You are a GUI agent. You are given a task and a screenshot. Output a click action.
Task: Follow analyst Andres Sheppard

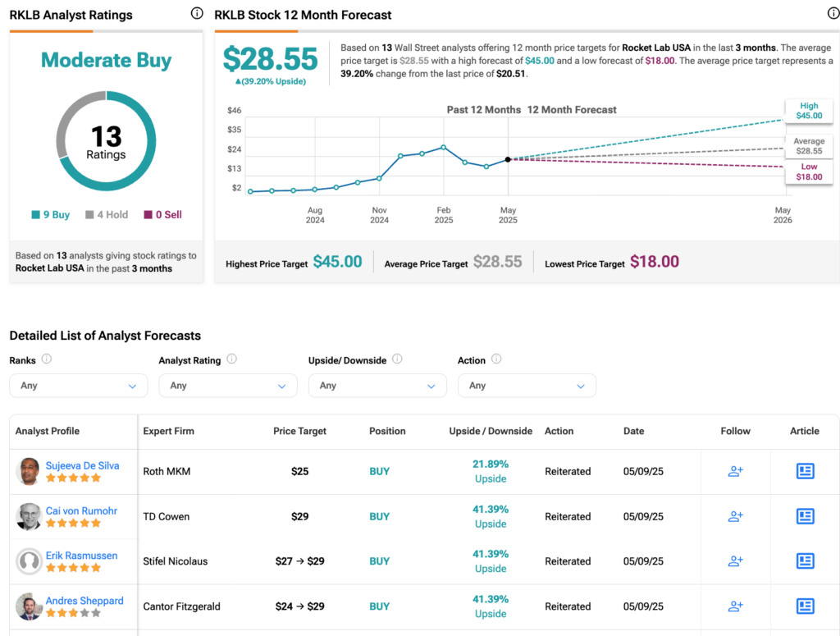coord(736,606)
